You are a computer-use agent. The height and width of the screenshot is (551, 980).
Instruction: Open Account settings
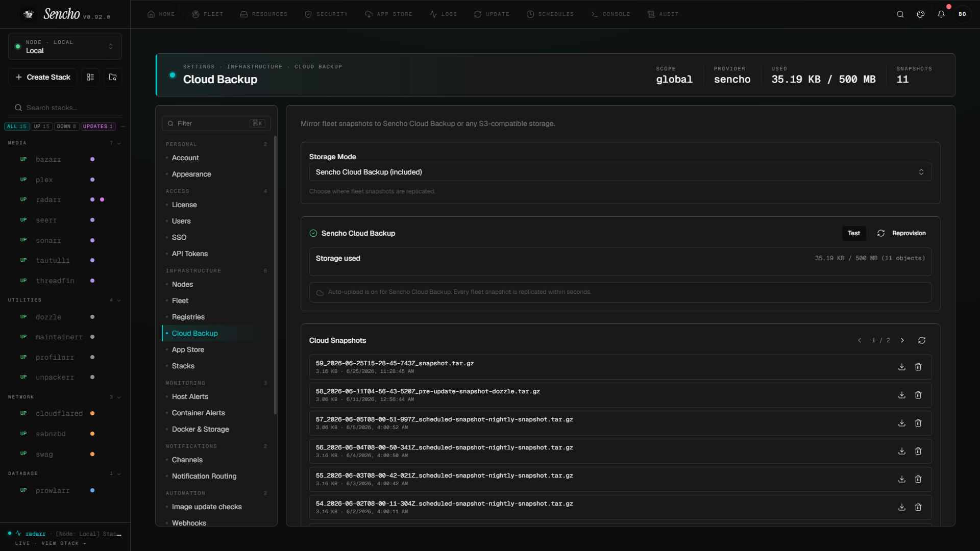click(x=185, y=158)
